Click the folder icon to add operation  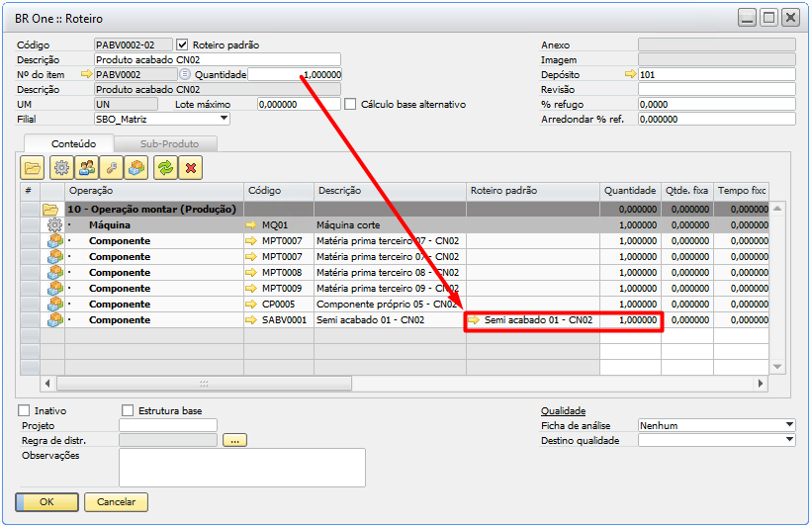tap(33, 168)
